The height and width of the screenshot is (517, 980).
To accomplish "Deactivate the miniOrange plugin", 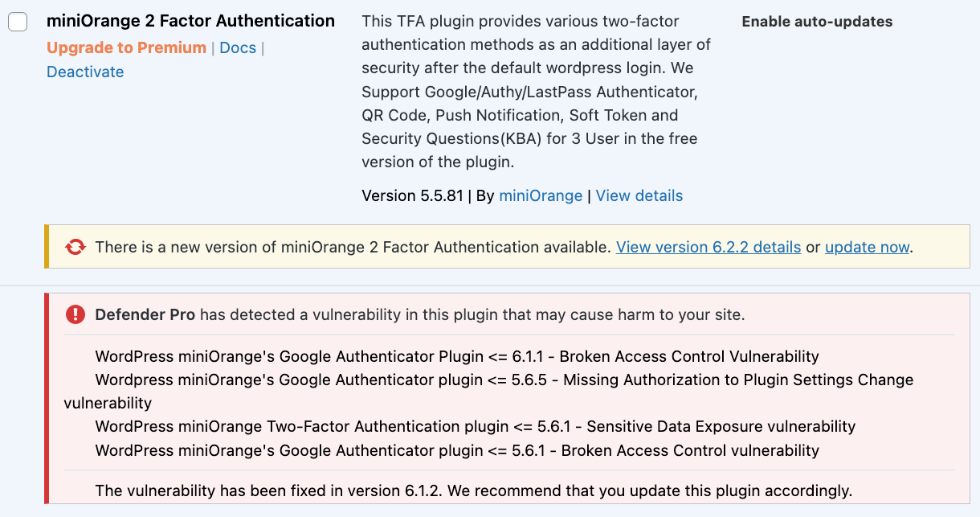I will click(x=84, y=72).
